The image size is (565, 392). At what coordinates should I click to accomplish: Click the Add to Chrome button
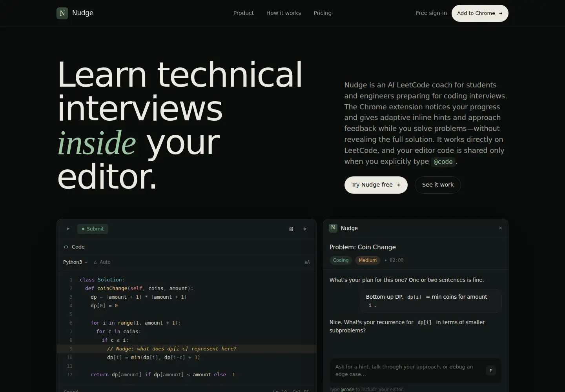tap(480, 13)
